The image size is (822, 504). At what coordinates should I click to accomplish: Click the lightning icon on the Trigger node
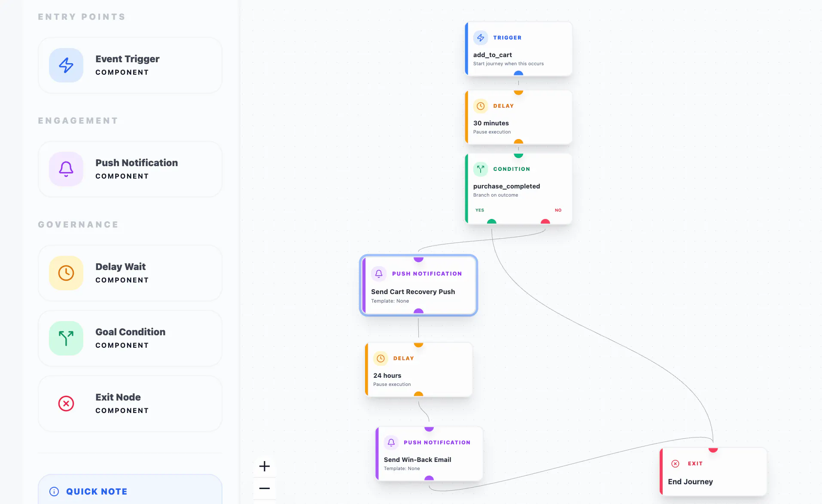point(481,38)
